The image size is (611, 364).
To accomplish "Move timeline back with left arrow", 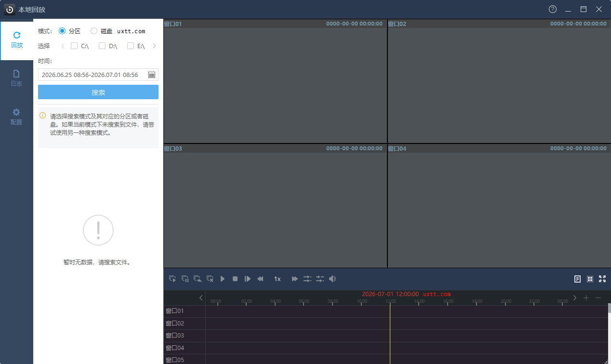I will coord(201,298).
